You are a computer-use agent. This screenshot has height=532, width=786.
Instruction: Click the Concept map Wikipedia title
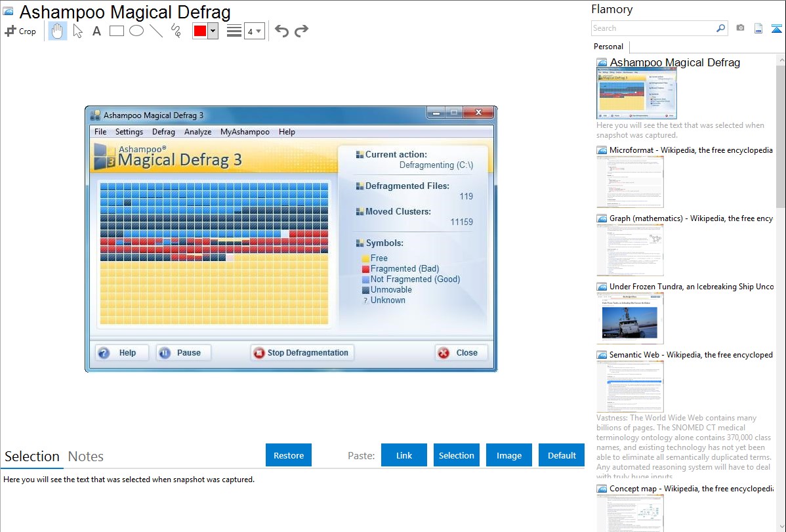coord(692,489)
